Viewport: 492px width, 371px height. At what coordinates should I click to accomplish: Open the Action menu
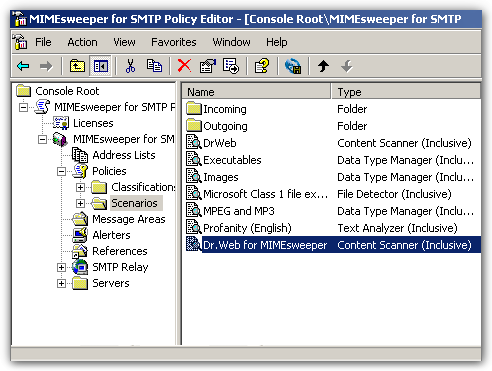click(82, 42)
